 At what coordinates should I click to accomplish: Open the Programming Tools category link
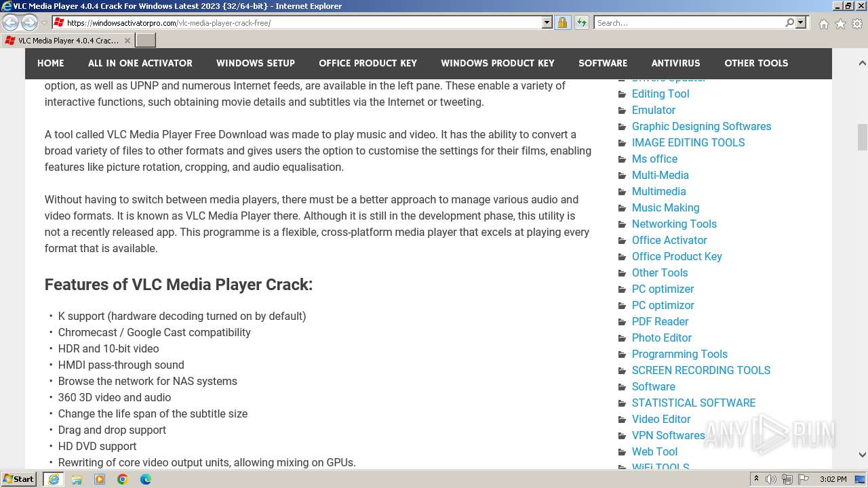point(679,354)
